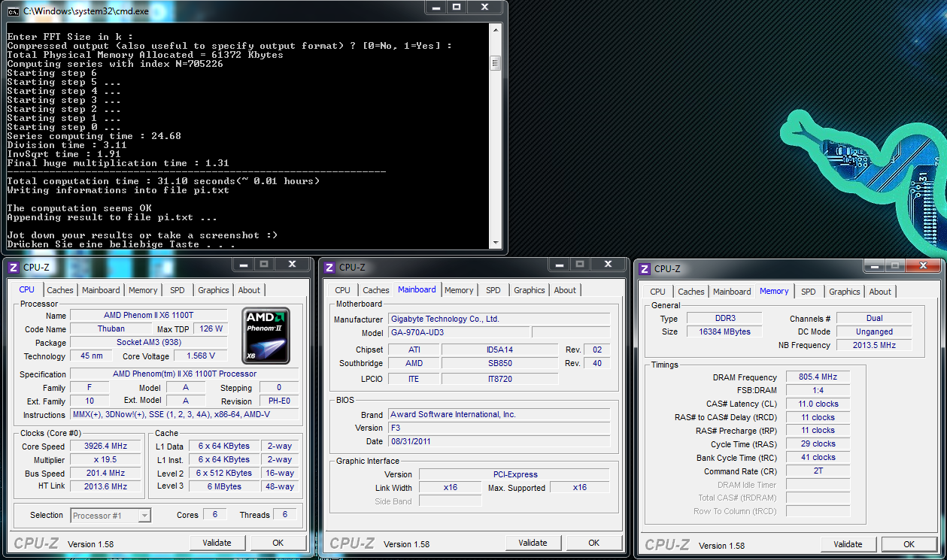Viewport: 947px width, 560px height.
Task: Open the Mainboard tab in the left CPU-Z window
Action: point(101,290)
